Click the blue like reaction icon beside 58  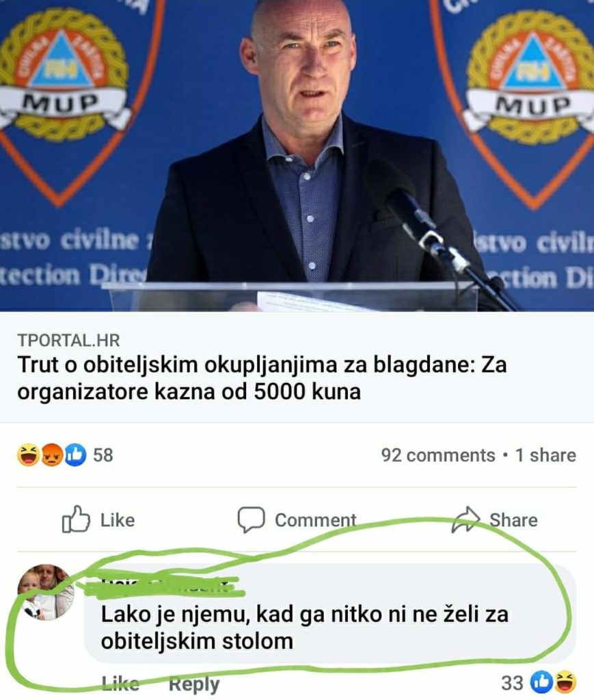[x=76, y=455]
